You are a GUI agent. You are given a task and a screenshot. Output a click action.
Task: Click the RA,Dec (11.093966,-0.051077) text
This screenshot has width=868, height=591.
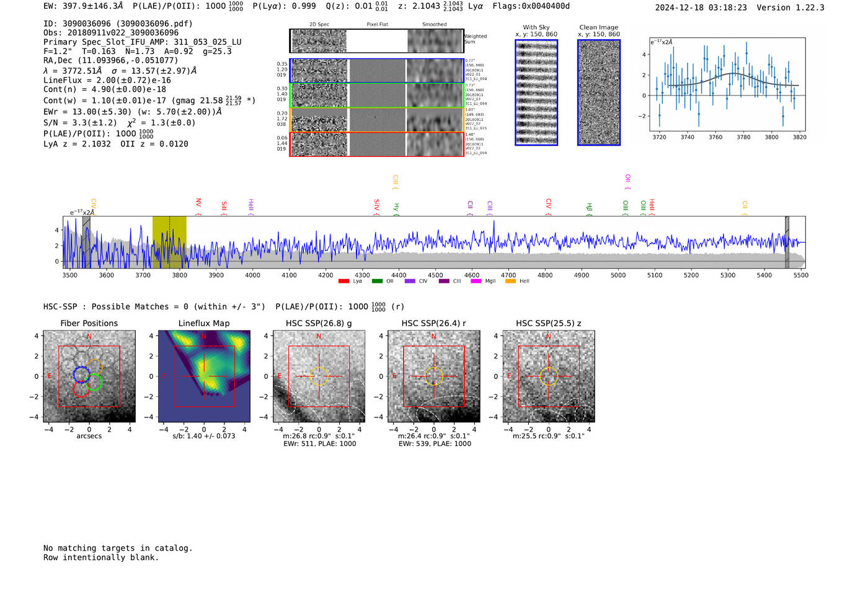coord(111,60)
